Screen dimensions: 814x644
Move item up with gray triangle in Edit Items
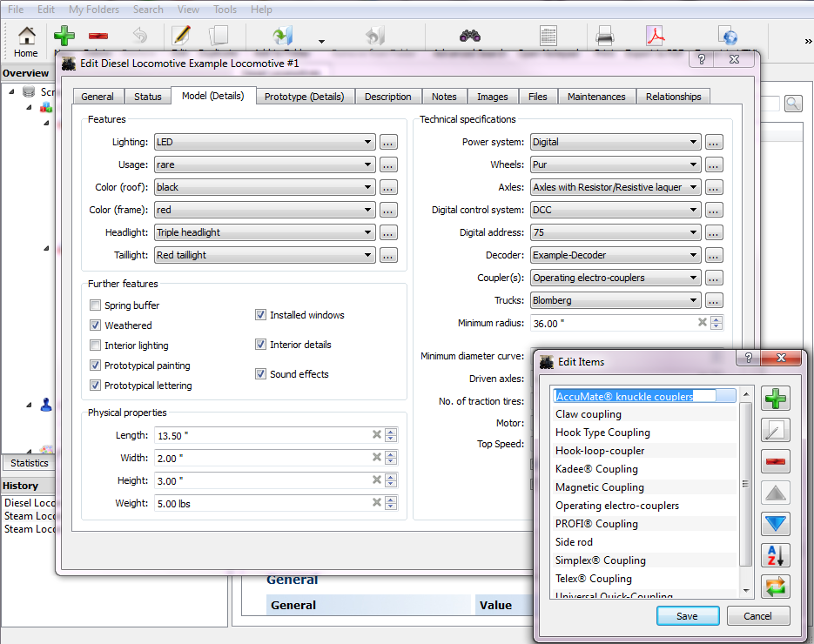[x=776, y=493]
